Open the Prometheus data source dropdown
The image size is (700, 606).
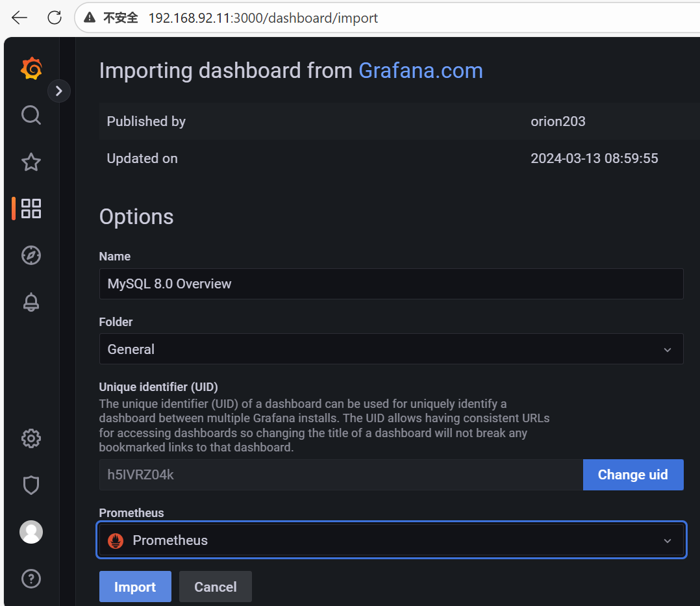[391, 540]
